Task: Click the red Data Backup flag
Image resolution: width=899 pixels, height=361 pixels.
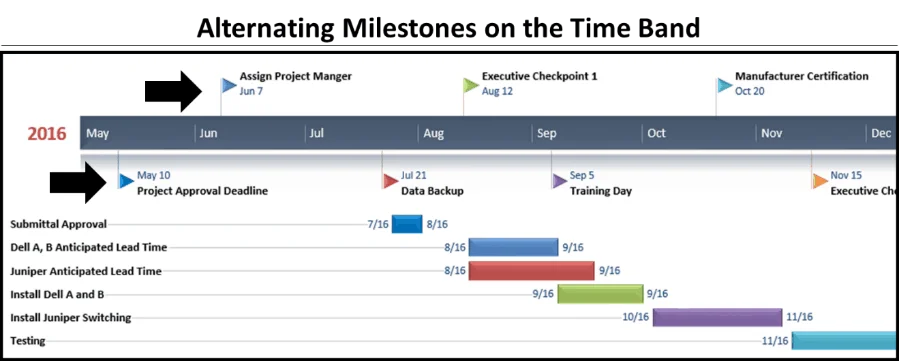Action: tap(390, 181)
